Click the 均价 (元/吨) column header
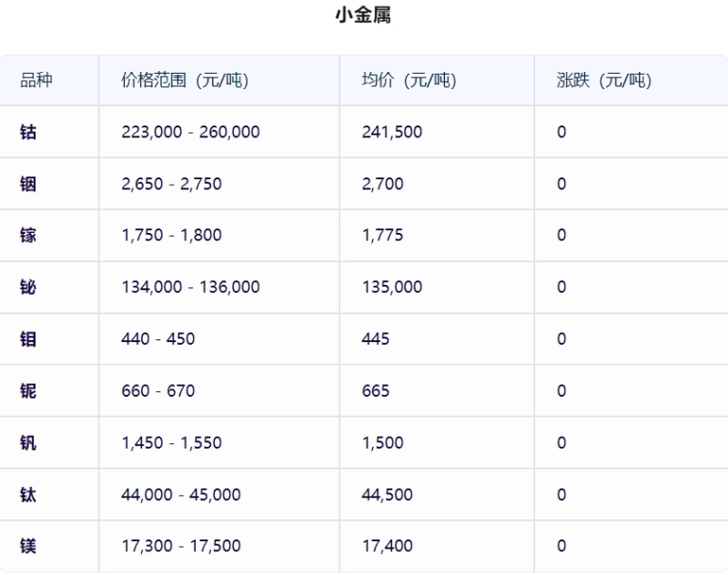The width and height of the screenshot is (728, 575). [409, 80]
